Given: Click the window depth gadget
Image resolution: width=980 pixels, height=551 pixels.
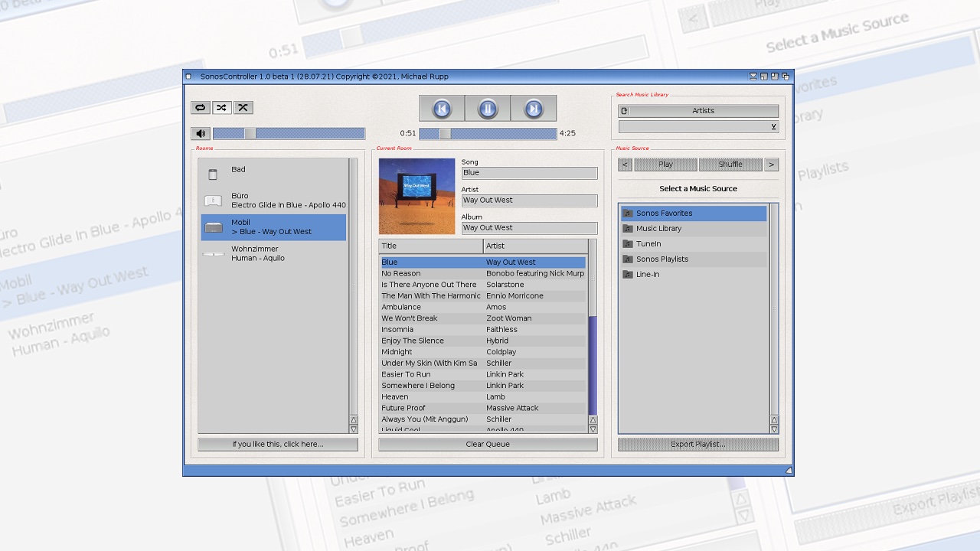Looking at the screenshot, I should pyautogui.click(x=786, y=77).
